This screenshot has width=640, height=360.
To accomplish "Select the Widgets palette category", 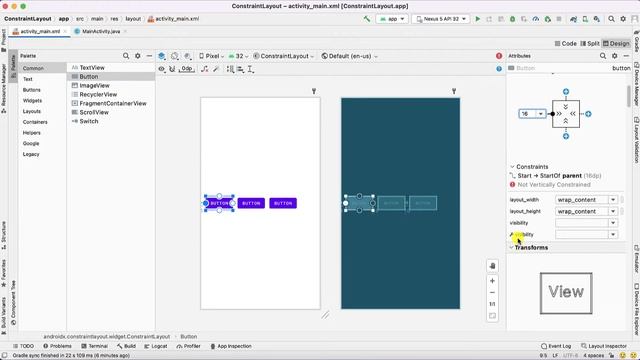I will [32, 100].
